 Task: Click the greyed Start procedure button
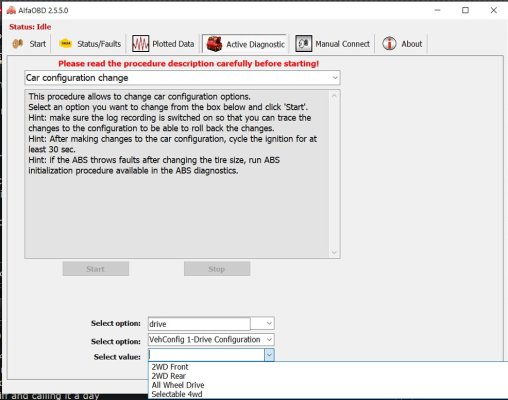[96, 269]
